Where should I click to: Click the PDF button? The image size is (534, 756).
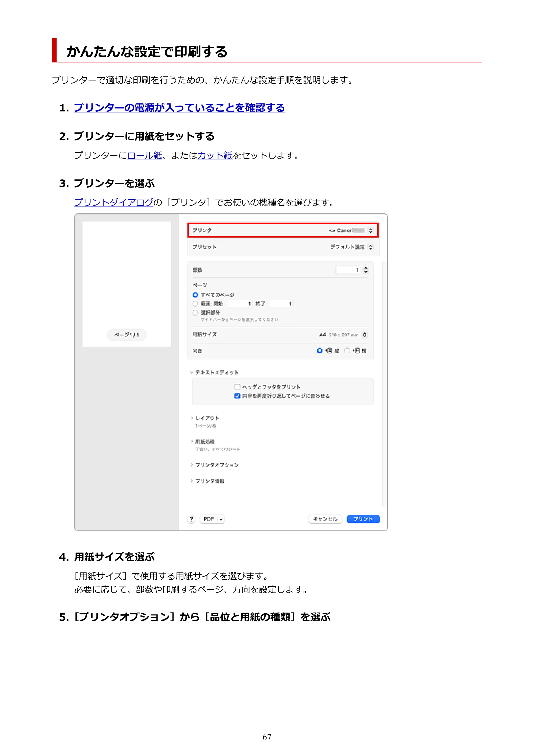(209, 519)
